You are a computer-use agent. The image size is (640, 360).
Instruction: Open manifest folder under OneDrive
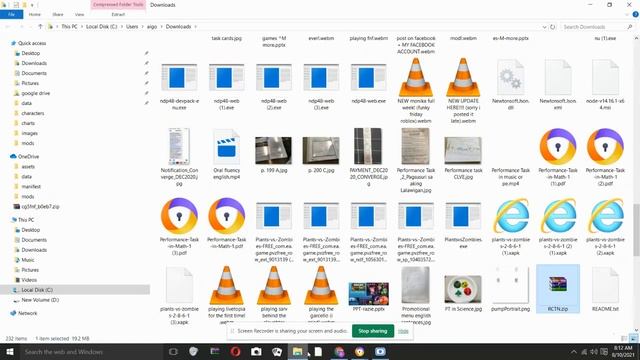(x=31, y=187)
